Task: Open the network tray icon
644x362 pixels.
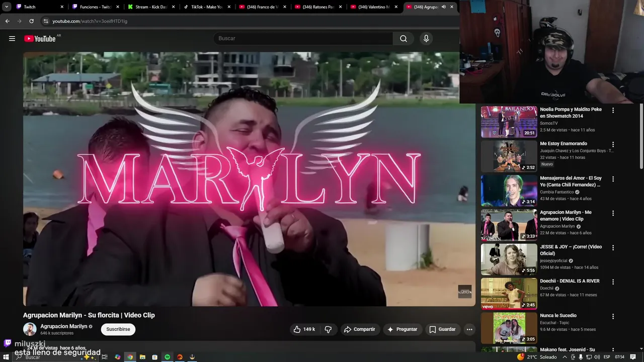Action: [589, 357]
